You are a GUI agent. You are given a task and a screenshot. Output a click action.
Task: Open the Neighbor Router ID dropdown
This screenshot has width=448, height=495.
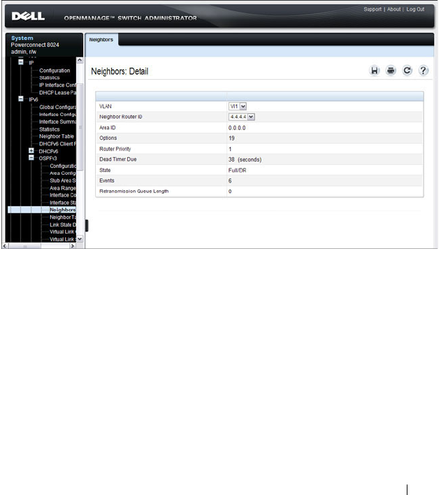pos(241,117)
